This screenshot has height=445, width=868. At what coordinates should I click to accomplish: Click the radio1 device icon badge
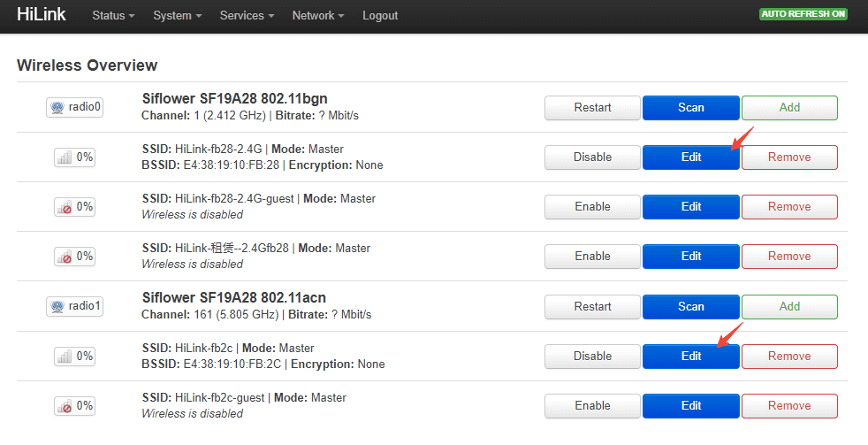tap(75, 306)
